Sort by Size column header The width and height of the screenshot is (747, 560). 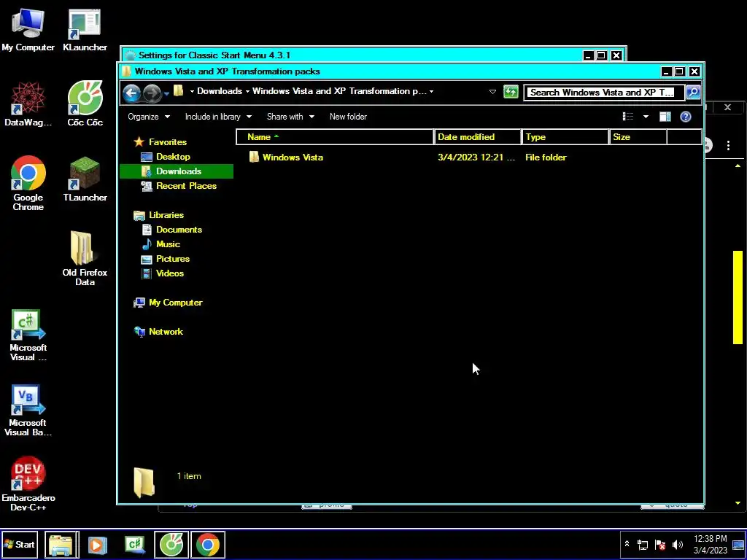coord(638,136)
